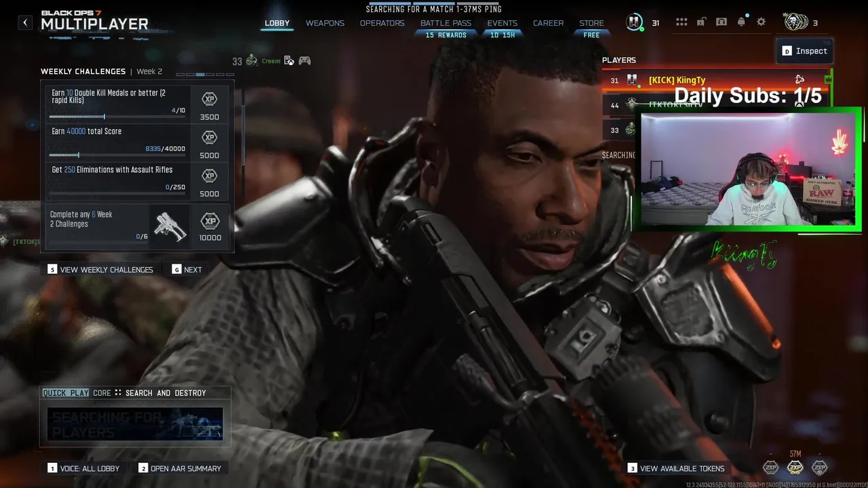Click the 3500 XP reward icon
The height and width of the screenshot is (488, 868).
pos(210,99)
